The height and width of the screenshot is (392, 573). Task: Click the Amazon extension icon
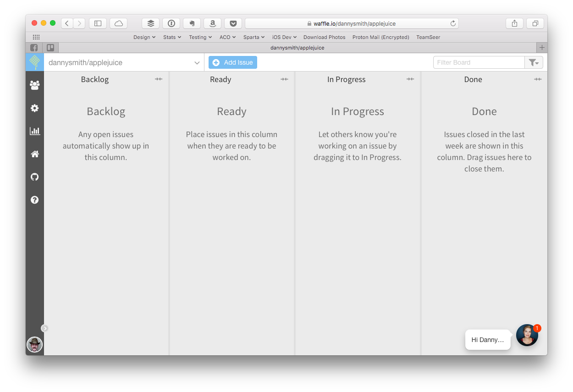[x=212, y=23]
